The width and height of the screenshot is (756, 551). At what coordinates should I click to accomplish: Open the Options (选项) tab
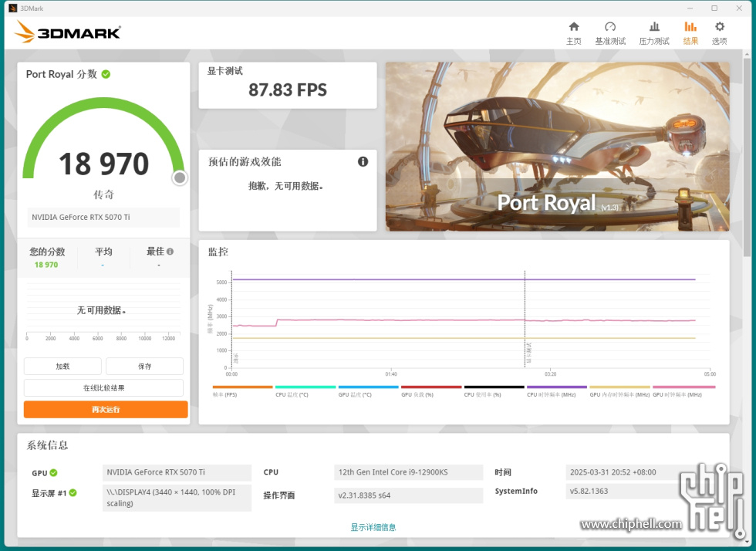coord(719,33)
